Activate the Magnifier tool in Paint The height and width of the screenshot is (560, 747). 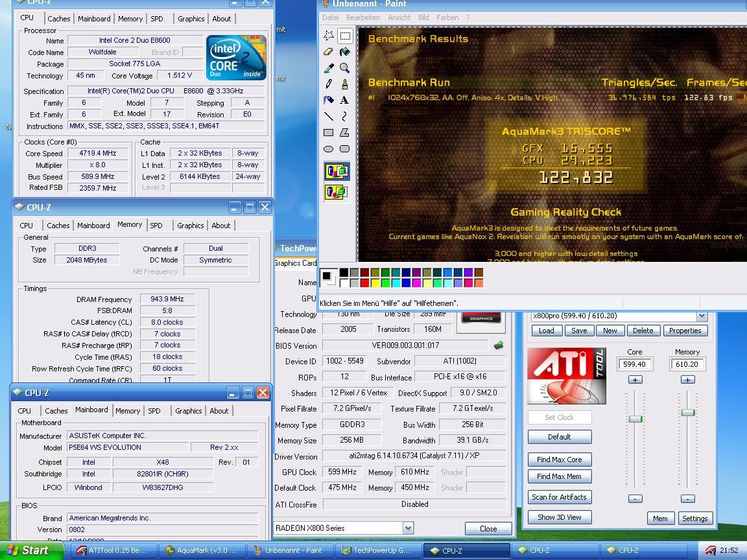point(345,68)
